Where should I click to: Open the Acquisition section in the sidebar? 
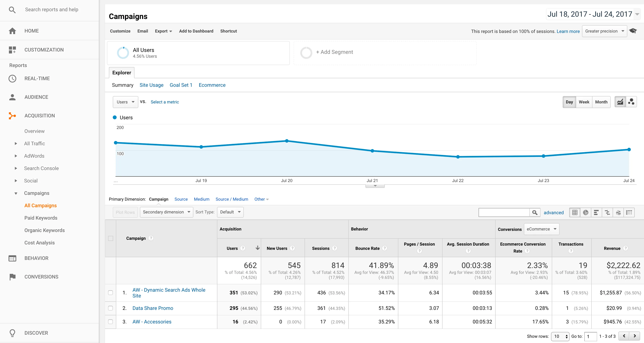40,115
